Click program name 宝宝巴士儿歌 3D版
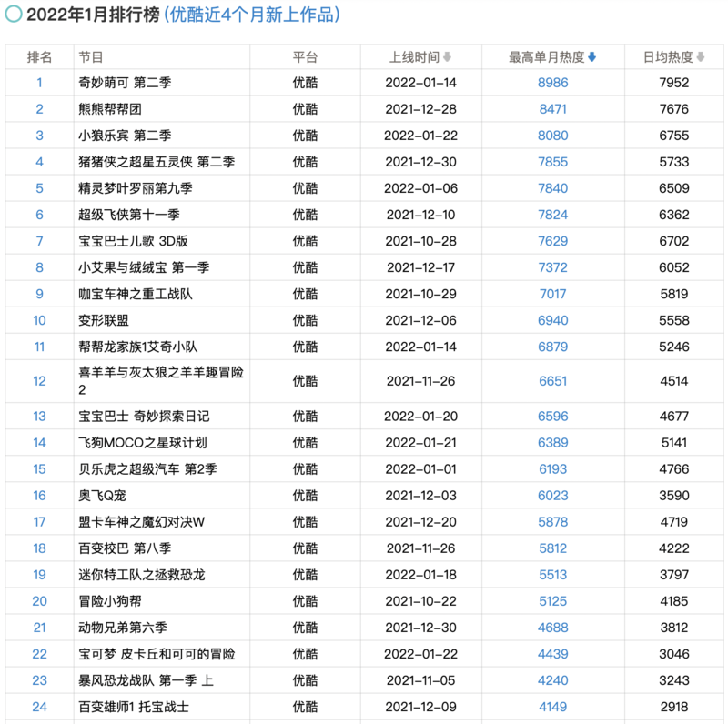This screenshot has height=724, width=728. [x=133, y=241]
